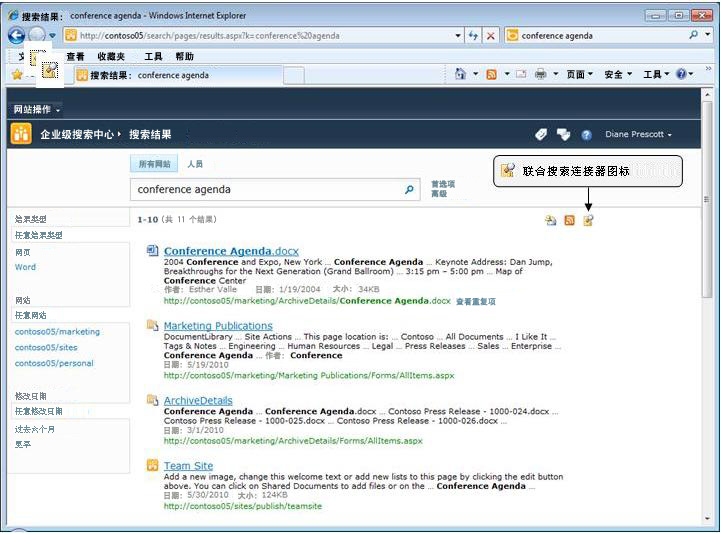
Task: Open the 工具 menu in the menu bar
Action: tap(153, 56)
